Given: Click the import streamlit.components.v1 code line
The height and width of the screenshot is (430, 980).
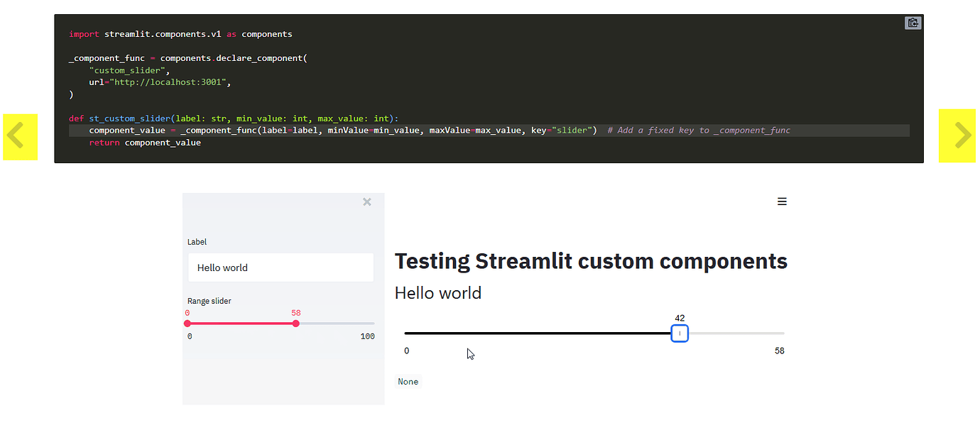Looking at the screenshot, I should pyautogui.click(x=180, y=34).
